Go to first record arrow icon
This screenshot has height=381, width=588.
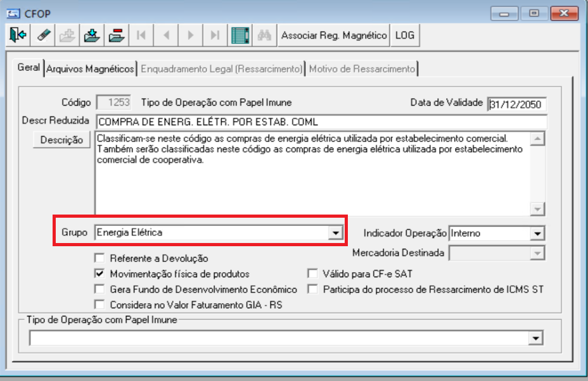(141, 35)
